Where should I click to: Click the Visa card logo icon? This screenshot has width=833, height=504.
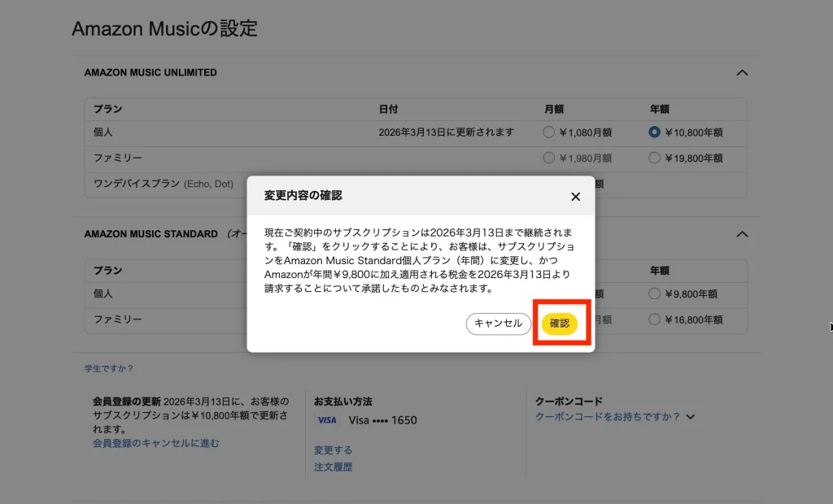(x=327, y=420)
